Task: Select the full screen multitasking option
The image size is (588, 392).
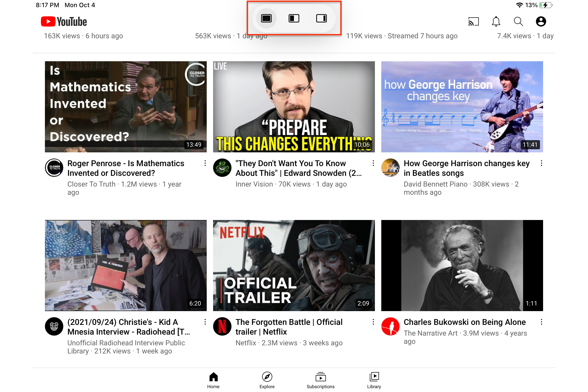Action: point(266,18)
